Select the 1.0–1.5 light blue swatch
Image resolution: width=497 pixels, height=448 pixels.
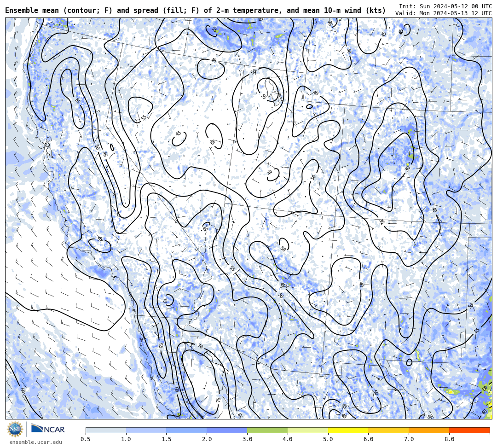tap(146, 430)
